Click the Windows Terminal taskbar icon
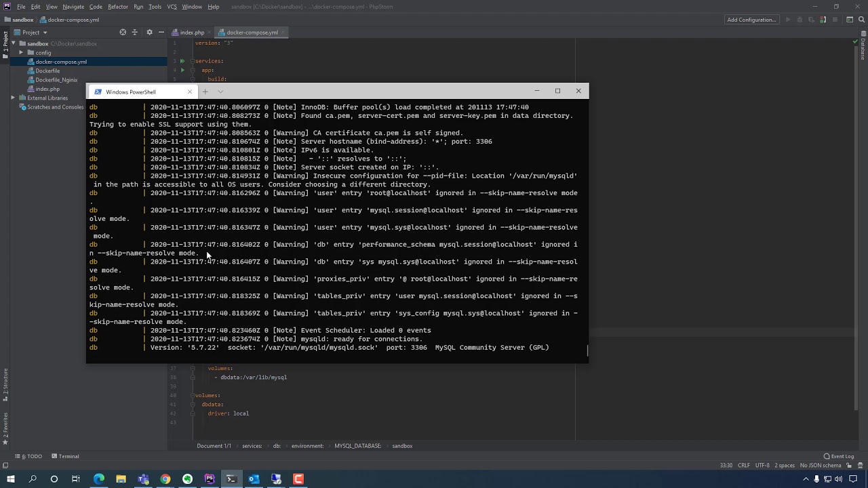868x488 pixels. point(231,479)
